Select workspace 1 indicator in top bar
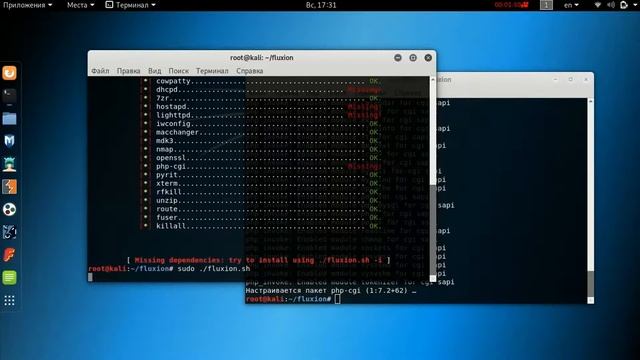 pos(546,5)
